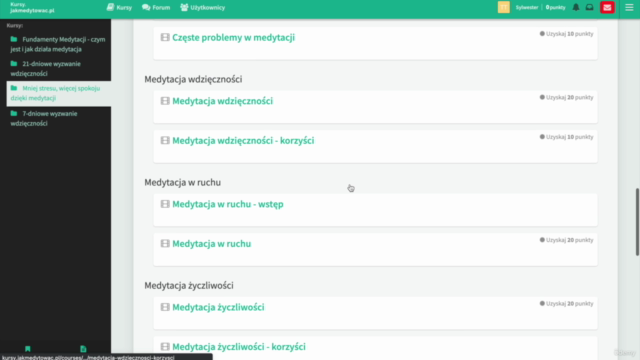Click video icon beside Medytacja w ruchu - wstęp
The height and width of the screenshot is (360, 640).
click(165, 204)
